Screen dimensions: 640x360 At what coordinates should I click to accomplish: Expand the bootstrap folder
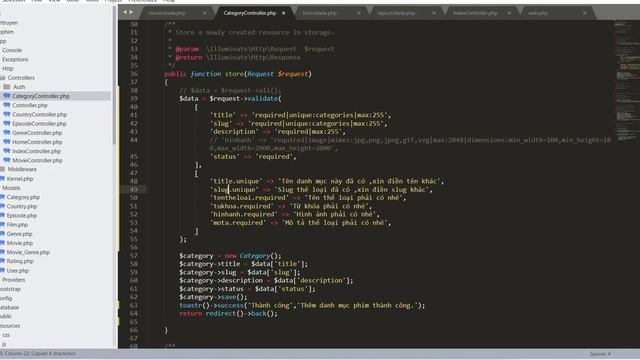pos(10,289)
